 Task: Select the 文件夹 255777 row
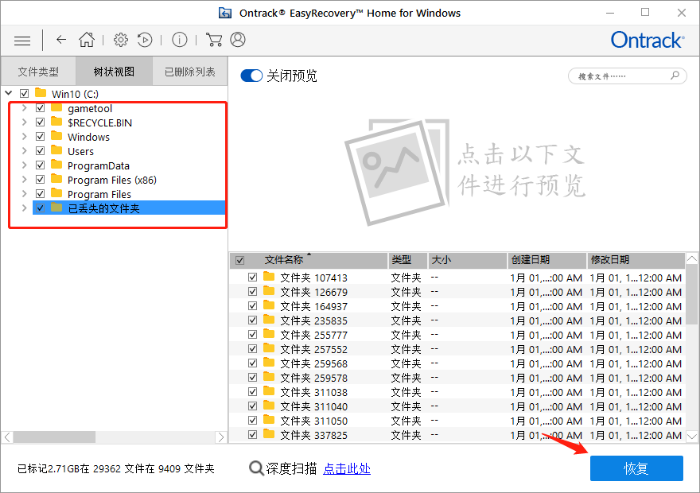458,334
